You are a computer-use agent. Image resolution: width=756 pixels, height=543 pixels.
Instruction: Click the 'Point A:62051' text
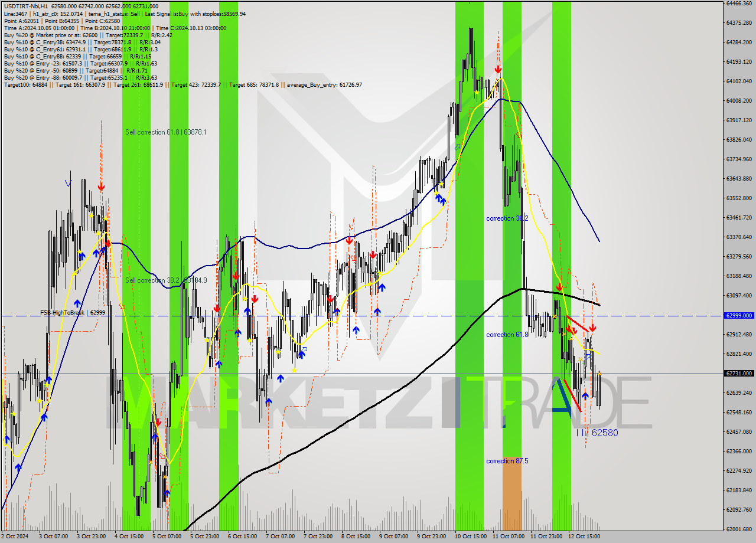(21, 21)
